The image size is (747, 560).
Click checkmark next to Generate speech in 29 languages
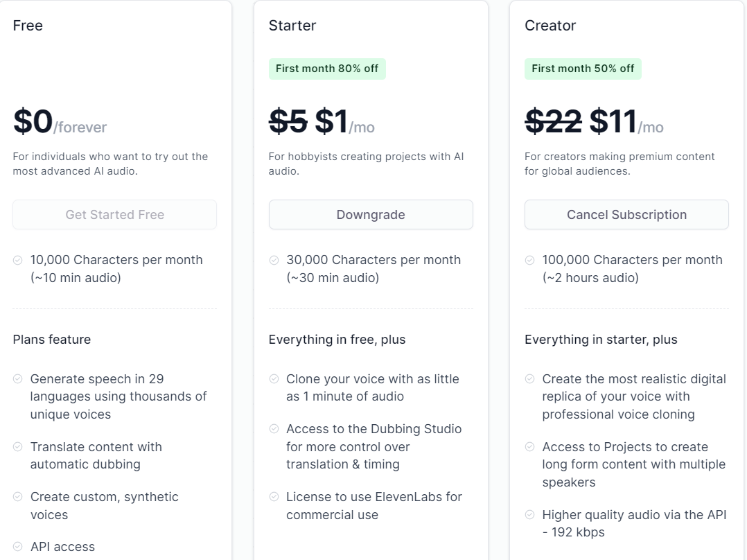point(18,379)
